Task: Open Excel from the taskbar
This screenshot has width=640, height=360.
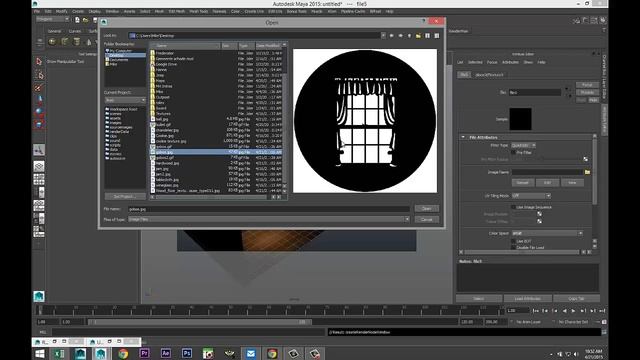Action: [x=59, y=353]
